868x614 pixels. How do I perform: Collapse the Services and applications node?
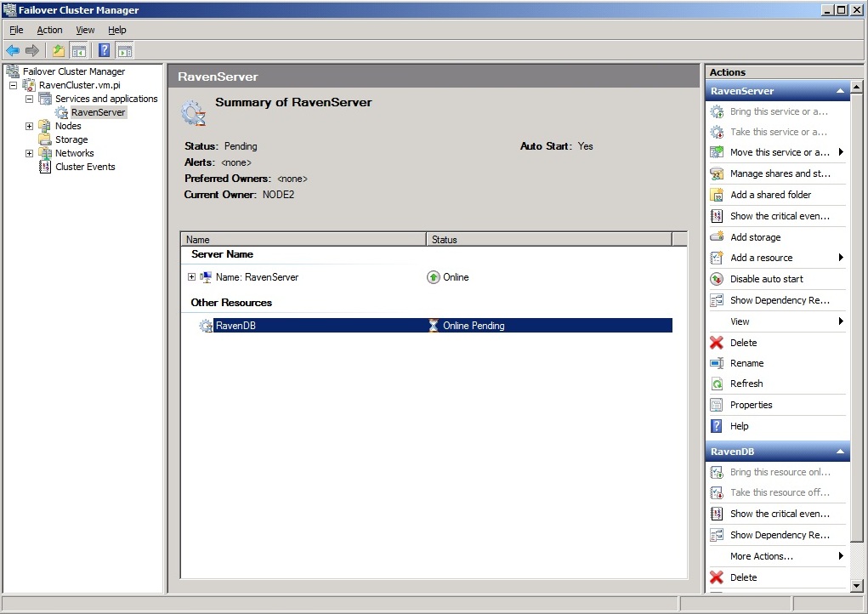pos(30,99)
